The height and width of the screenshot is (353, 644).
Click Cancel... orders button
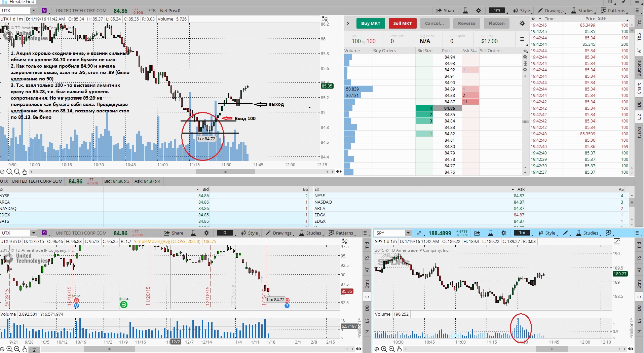pos(434,24)
